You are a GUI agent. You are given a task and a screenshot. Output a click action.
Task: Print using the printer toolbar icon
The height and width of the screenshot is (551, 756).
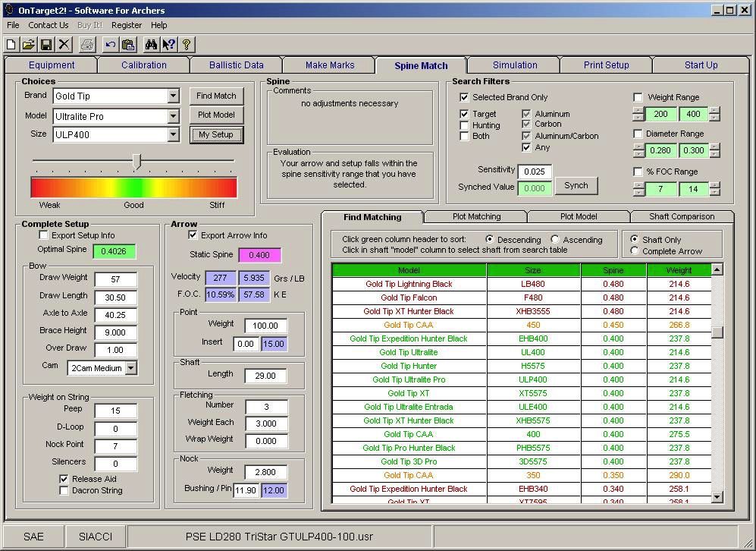point(87,43)
